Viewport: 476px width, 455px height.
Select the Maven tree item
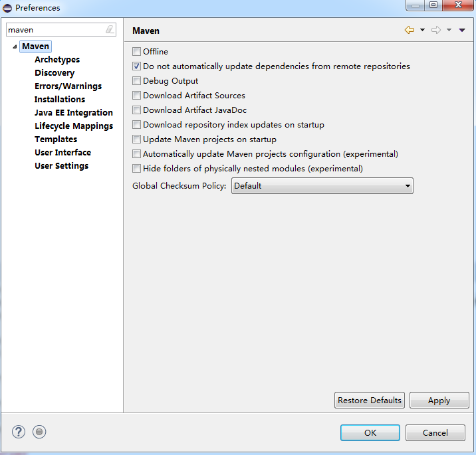35,46
